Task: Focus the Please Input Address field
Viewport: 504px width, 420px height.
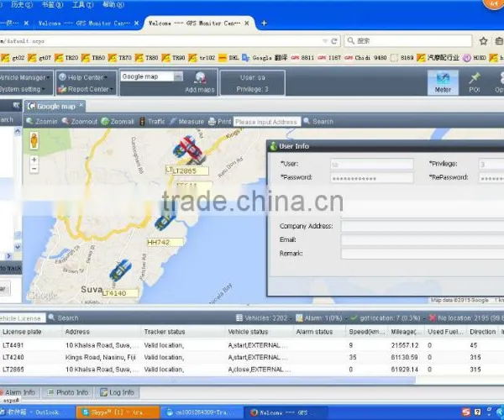Action: (267, 122)
